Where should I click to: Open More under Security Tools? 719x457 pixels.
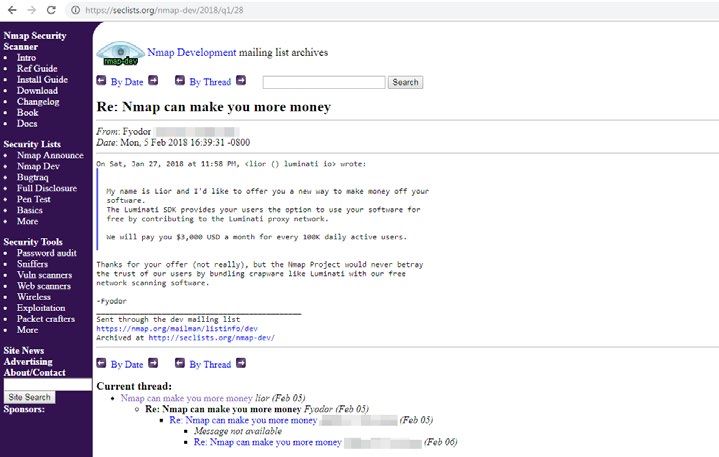[28, 330]
